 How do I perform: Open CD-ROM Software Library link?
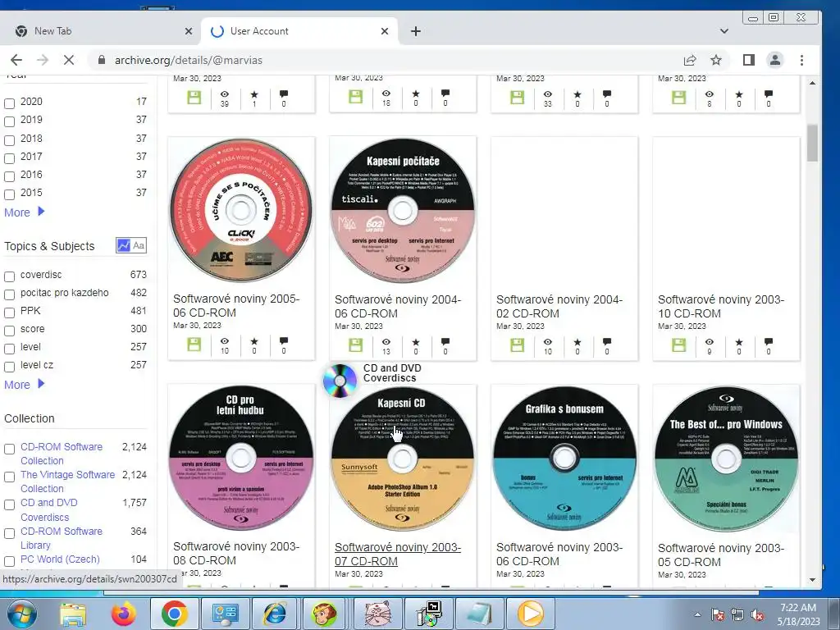tap(62, 538)
